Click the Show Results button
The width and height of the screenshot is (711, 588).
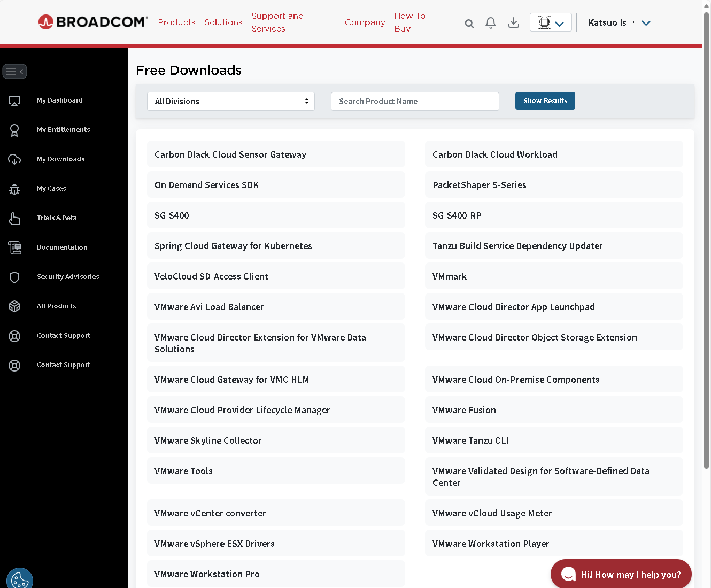(x=545, y=100)
